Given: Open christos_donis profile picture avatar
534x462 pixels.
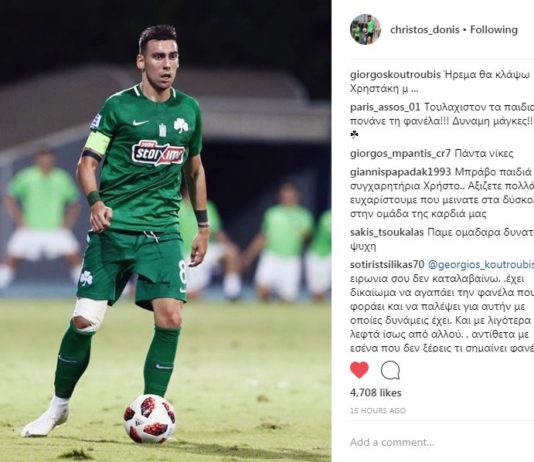Looking at the screenshot, I should (365, 30).
